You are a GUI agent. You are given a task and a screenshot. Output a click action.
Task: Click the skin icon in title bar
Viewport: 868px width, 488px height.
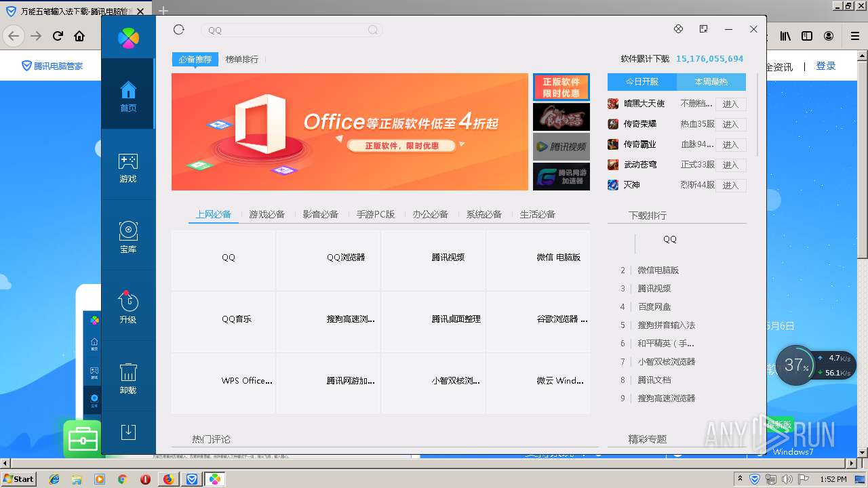(678, 29)
